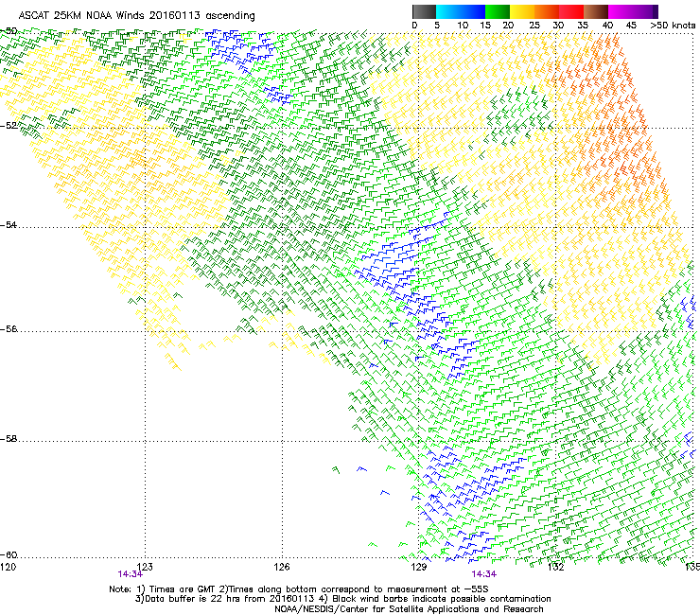The width and height of the screenshot is (700, 615).
Task: Click the '129' longitude axis label
Action: tap(418, 567)
